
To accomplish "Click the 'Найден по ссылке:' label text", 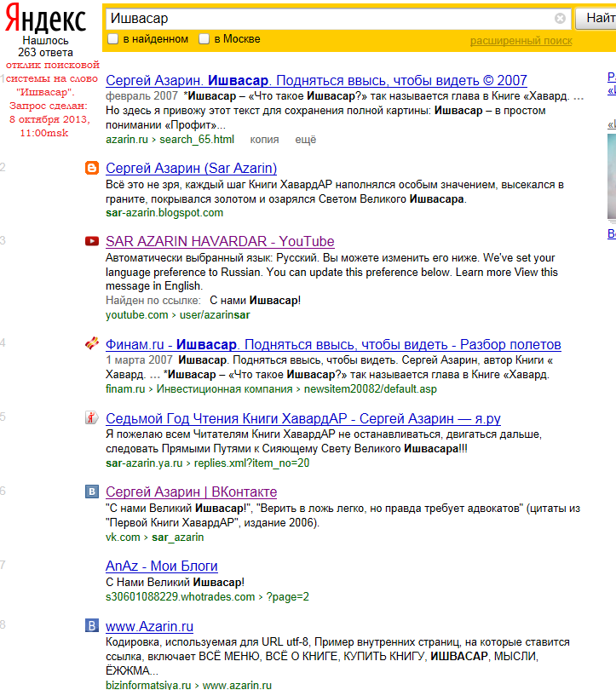I will 153,301.
